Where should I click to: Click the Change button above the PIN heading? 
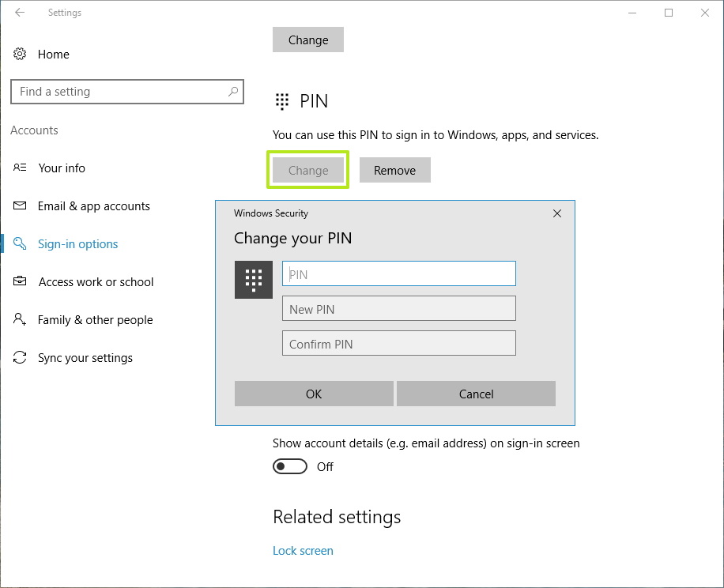click(x=308, y=40)
